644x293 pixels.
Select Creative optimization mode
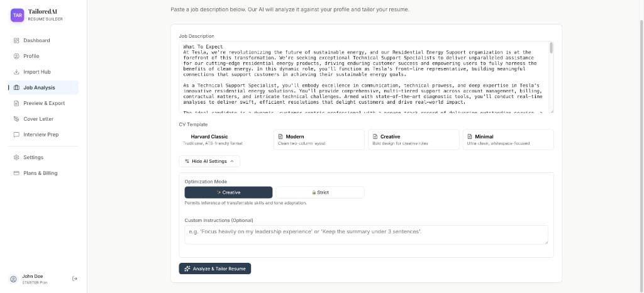(228, 192)
